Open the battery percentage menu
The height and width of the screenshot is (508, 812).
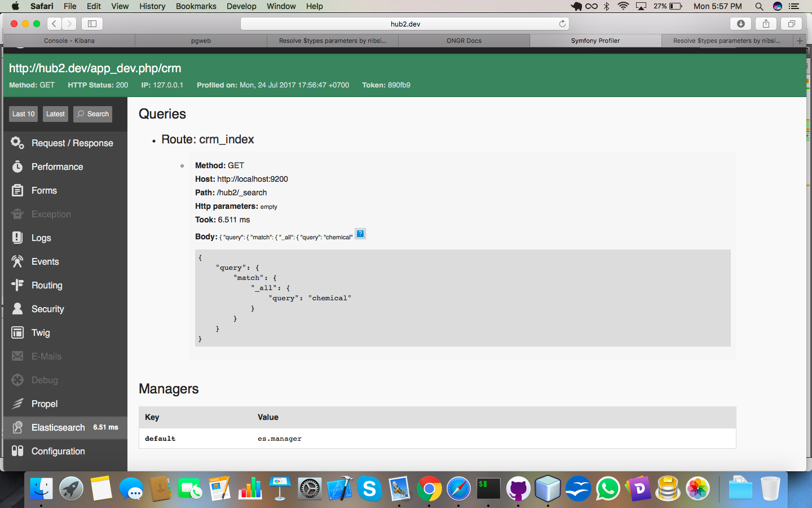[668, 6]
